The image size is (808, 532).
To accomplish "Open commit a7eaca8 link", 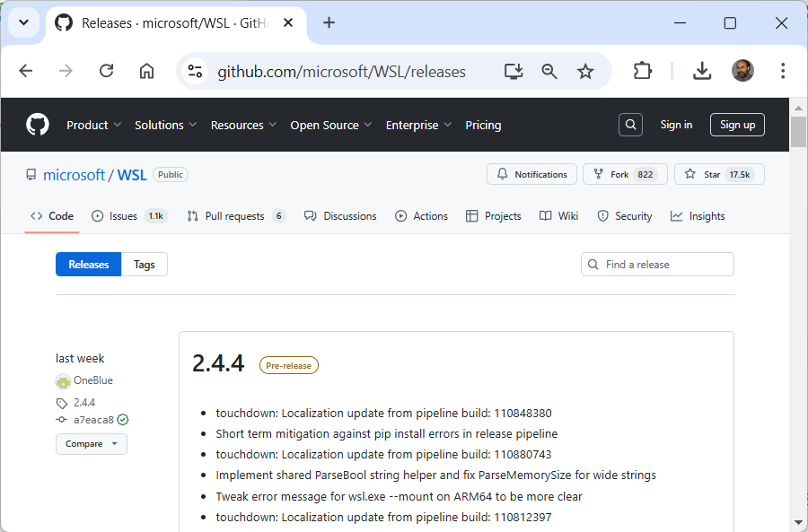I will (x=93, y=420).
